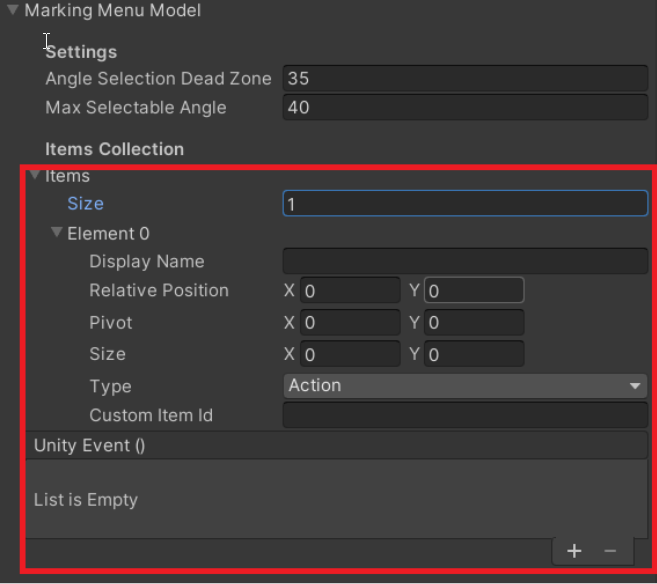Click the Max Selectable Angle label
The height and width of the screenshot is (584, 657).
coord(136,107)
